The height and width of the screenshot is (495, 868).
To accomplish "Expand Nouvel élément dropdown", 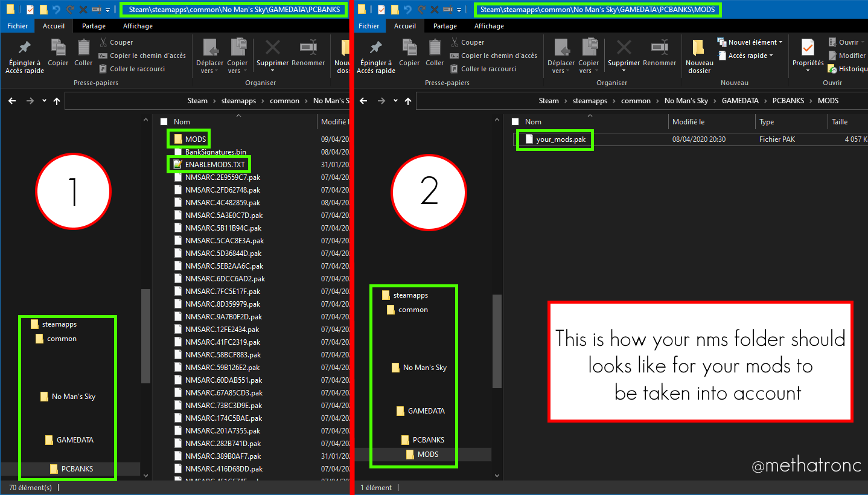I will [x=750, y=42].
